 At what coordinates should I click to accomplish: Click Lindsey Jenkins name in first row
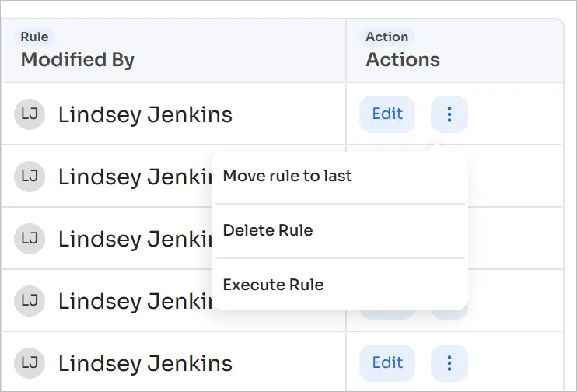[145, 114]
